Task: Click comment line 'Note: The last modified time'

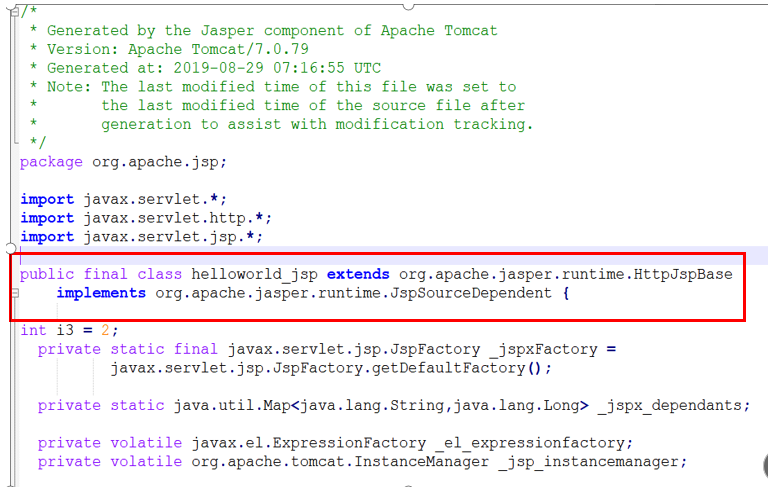Action: coord(282,87)
